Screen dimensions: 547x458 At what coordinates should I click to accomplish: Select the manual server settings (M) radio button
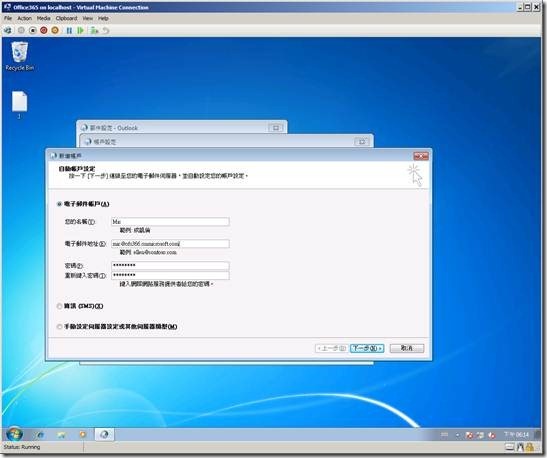60,326
